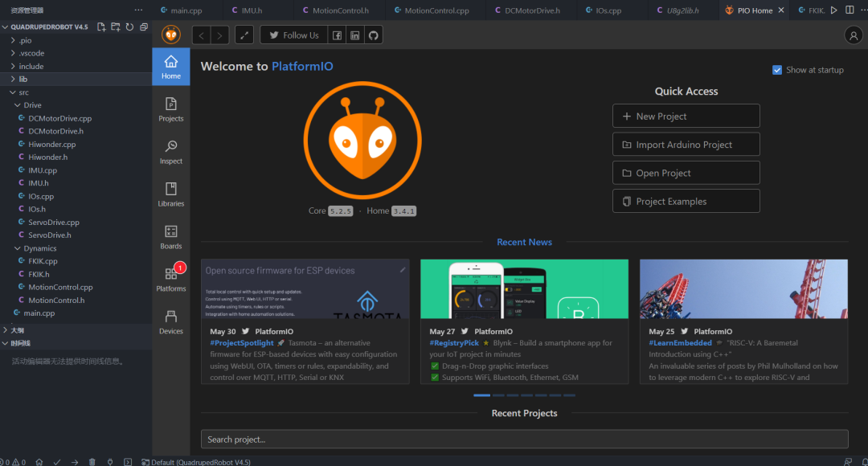Open PlatformIO GitHub page icon
The image size is (868, 466).
(x=374, y=35)
